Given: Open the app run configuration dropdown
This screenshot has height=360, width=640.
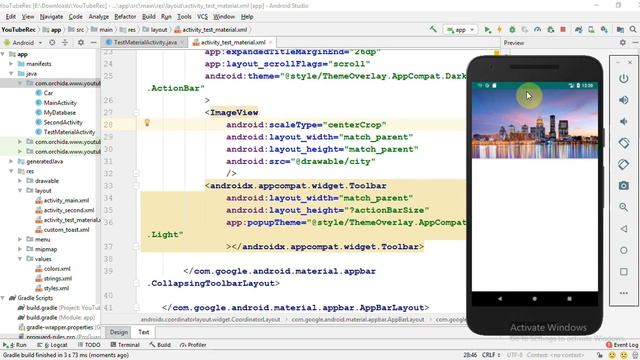Looking at the screenshot, I should coord(460,30).
